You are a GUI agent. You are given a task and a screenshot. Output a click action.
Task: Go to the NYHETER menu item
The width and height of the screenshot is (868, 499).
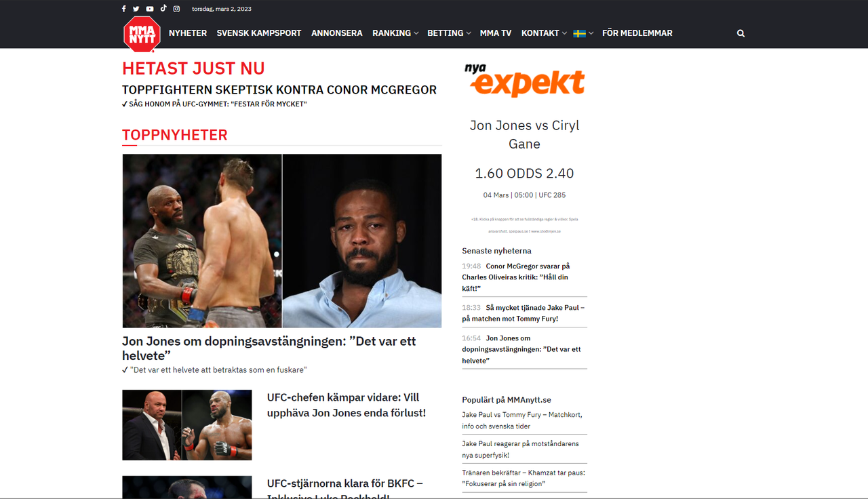pyautogui.click(x=188, y=33)
